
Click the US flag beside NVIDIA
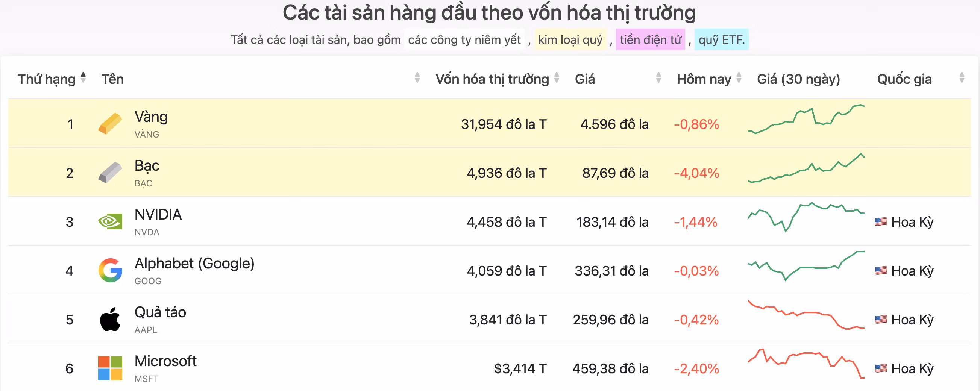point(881,221)
